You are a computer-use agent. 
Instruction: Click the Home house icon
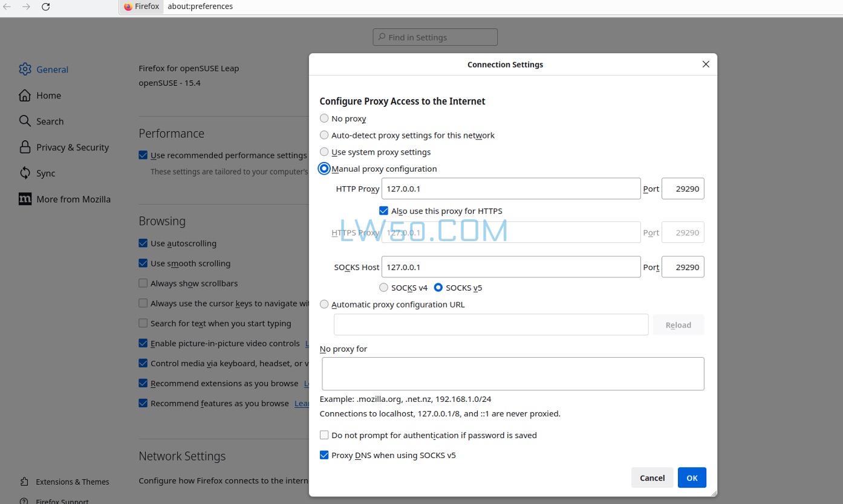(25, 95)
